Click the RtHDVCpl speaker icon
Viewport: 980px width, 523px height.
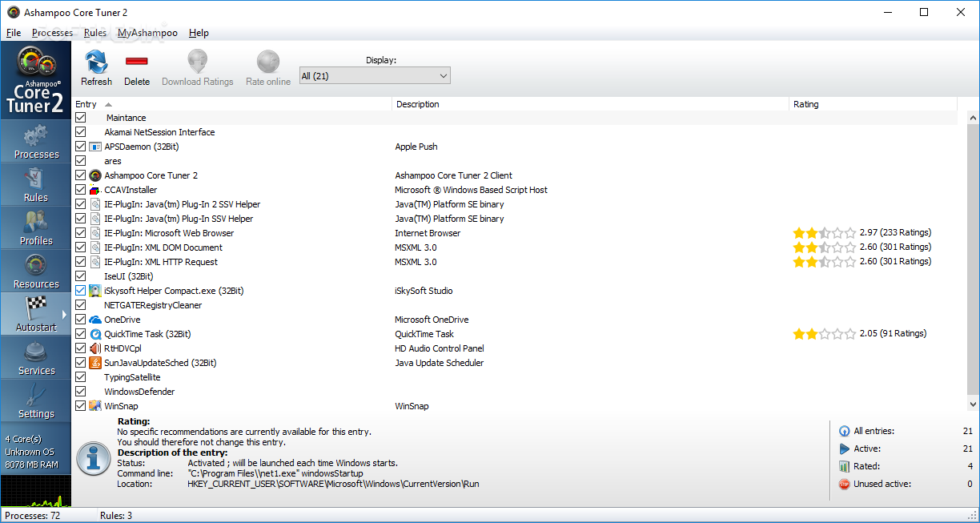95,348
